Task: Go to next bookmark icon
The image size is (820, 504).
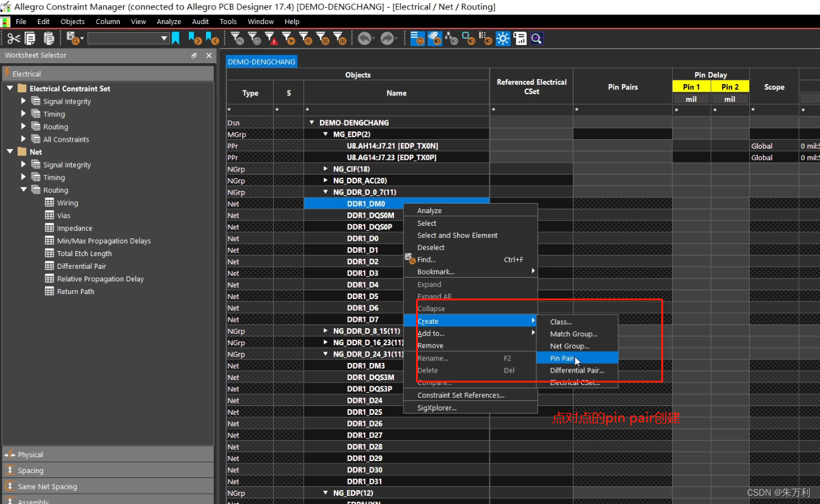Action: 195,39
